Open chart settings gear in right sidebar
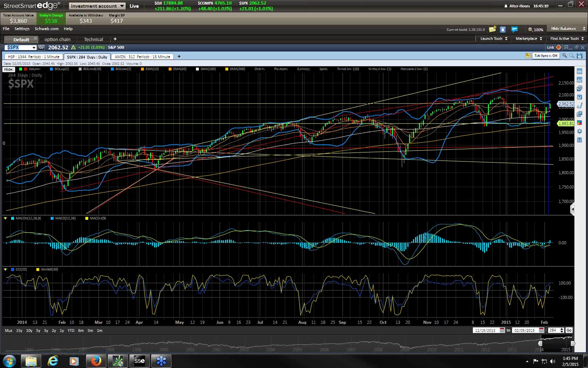 point(579,131)
